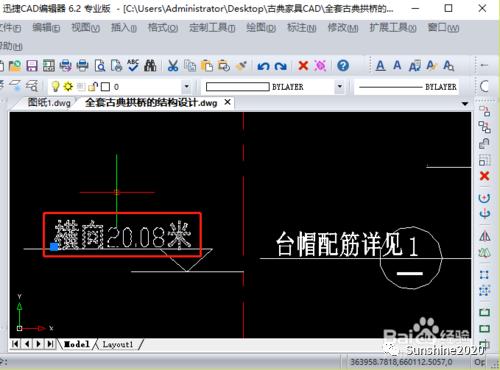Run spell check with the ABC icon

pyautogui.click(x=133, y=65)
